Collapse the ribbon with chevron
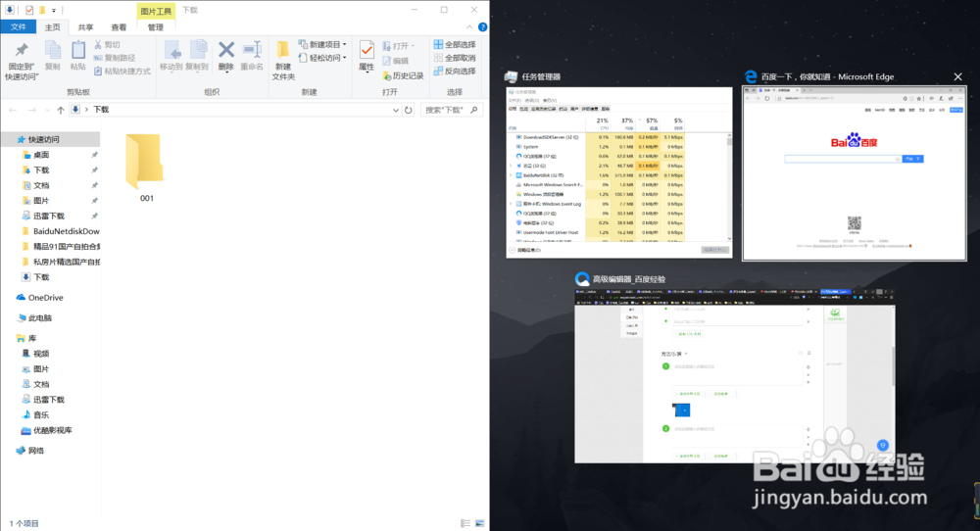 [469, 26]
